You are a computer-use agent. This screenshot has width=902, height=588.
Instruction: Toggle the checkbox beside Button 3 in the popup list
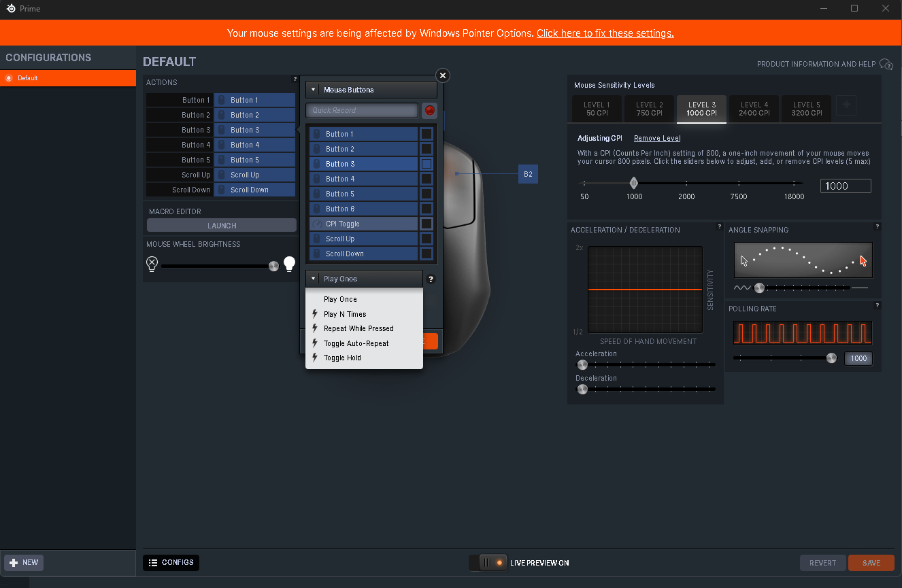click(427, 164)
